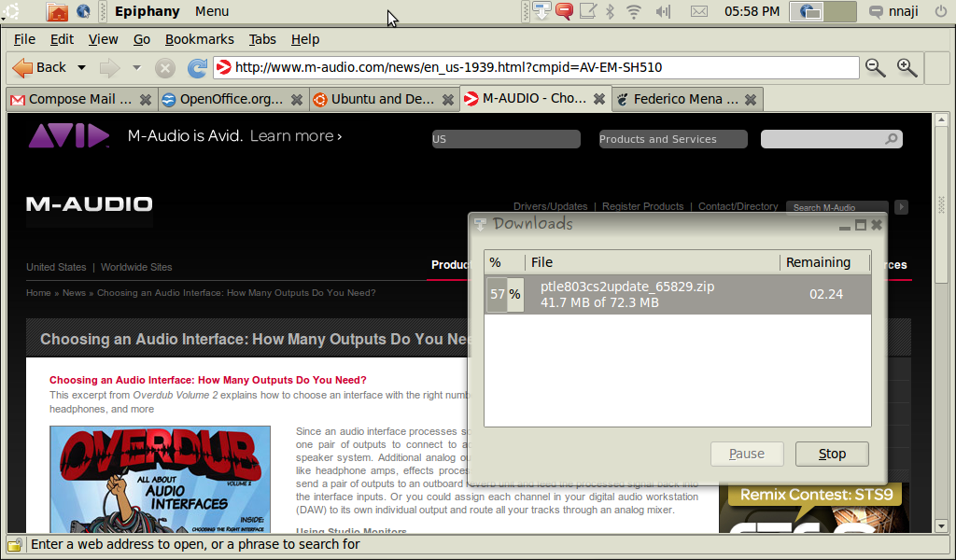
Task: Click the power shutdown icon
Action: pyautogui.click(x=941, y=11)
